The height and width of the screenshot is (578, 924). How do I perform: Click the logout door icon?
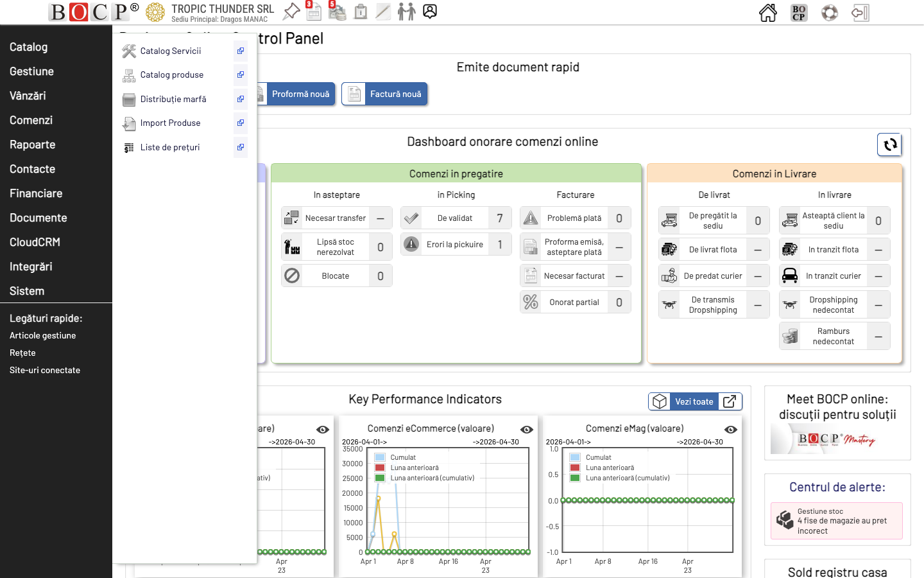click(x=860, y=13)
